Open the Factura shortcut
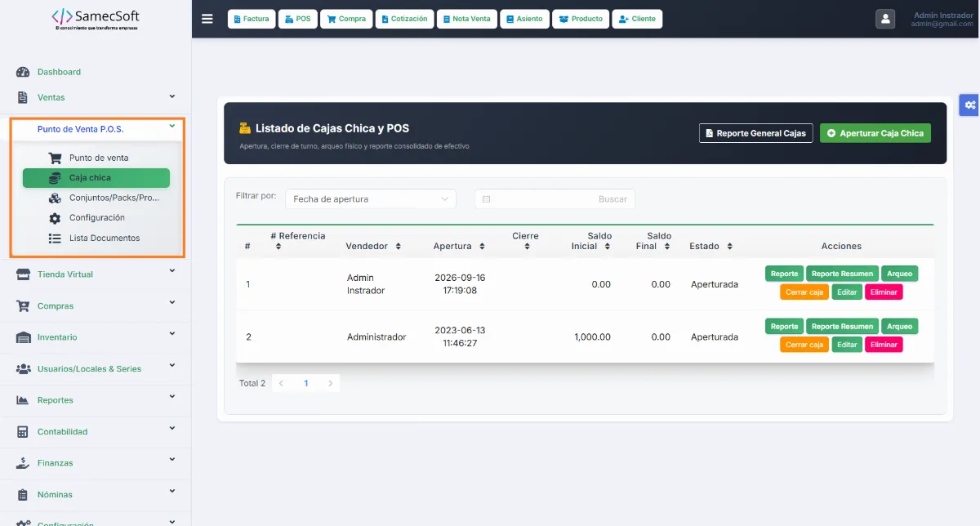The image size is (980, 526). pyautogui.click(x=251, y=19)
